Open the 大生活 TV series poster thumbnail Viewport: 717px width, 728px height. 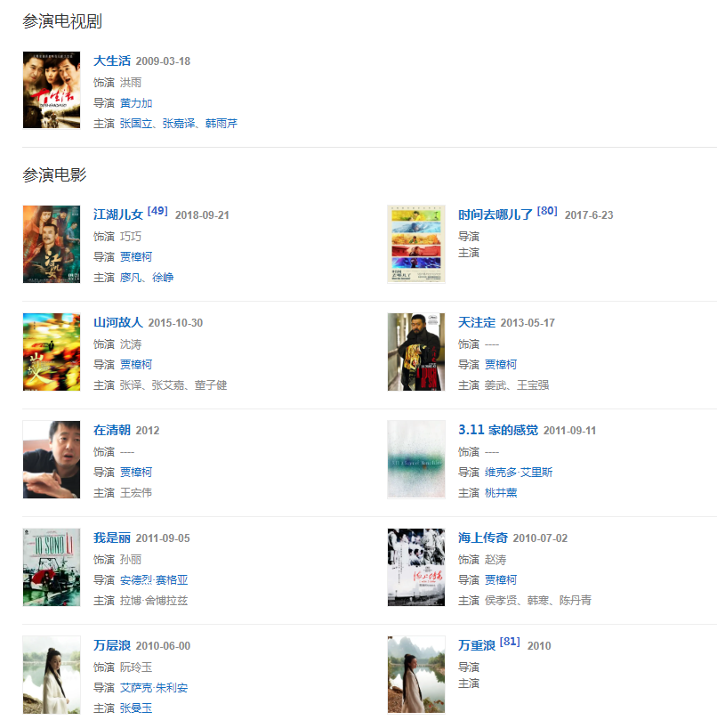(52, 90)
